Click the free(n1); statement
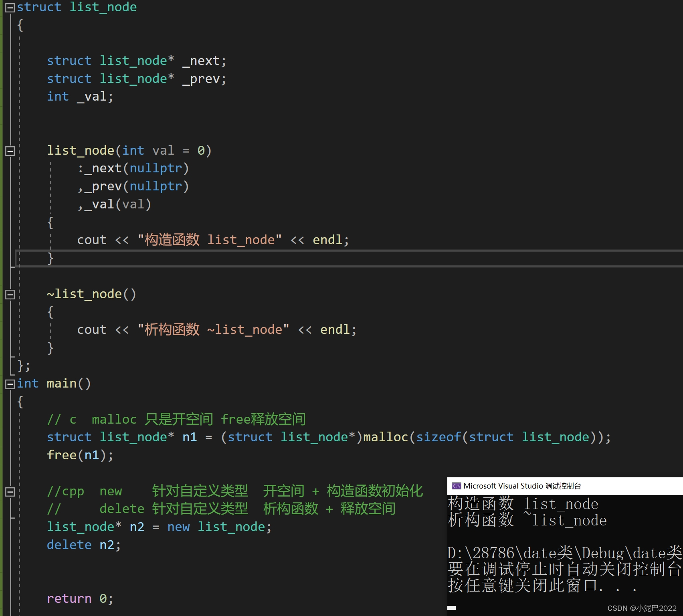The height and width of the screenshot is (616, 683). (80, 455)
